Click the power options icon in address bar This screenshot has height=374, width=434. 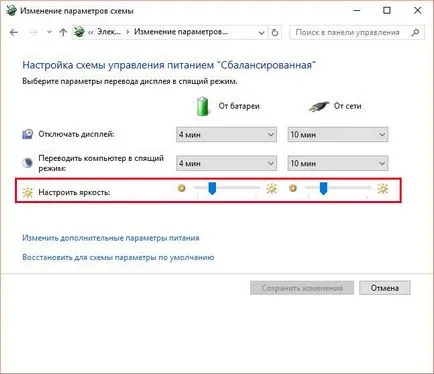(x=79, y=32)
